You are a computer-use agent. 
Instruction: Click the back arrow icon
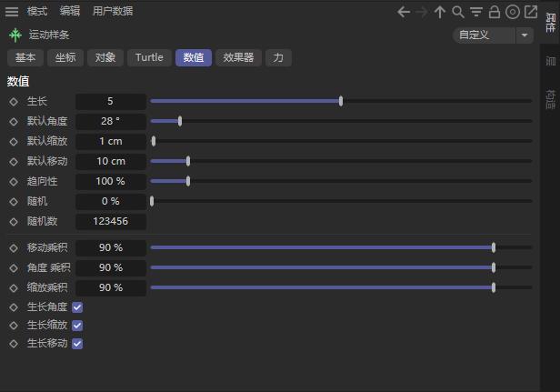[404, 12]
